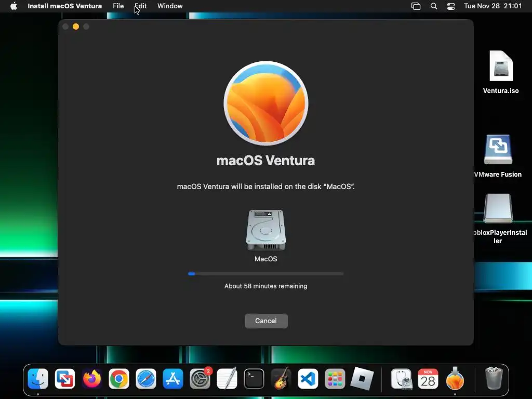Click the Install macOS Ventura dock icon

click(455, 379)
